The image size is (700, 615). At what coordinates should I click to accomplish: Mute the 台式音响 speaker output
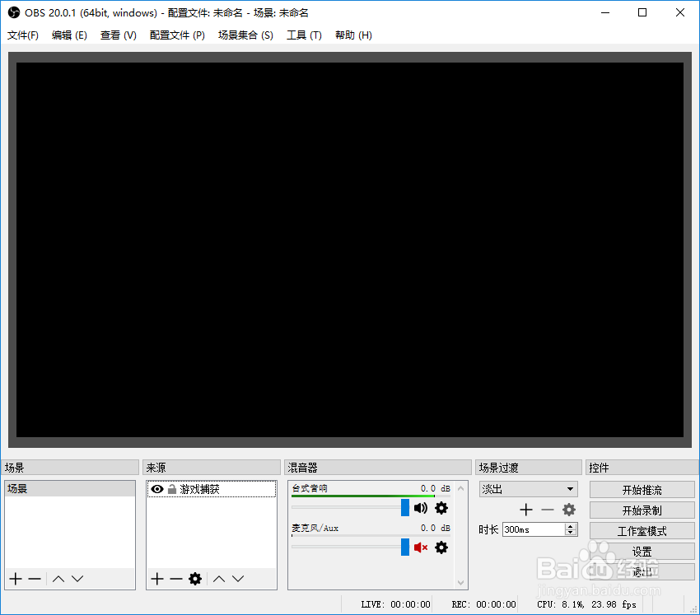click(x=420, y=508)
